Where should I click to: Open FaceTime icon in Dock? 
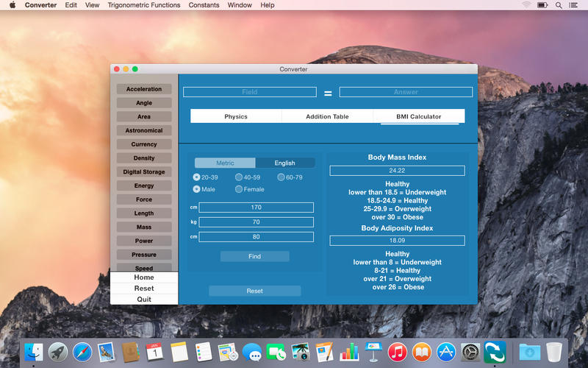click(276, 353)
